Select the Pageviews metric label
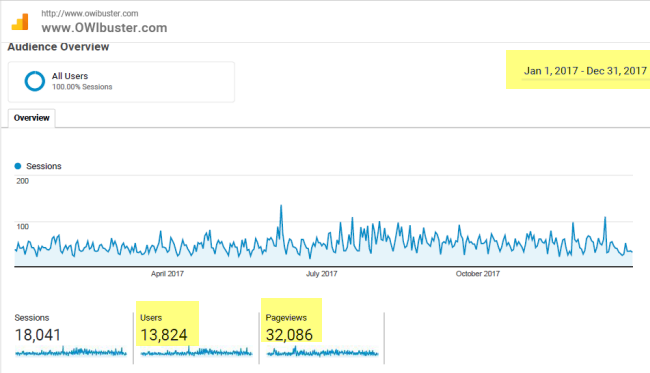The width and height of the screenshot is (650, 373). [x=286, y=318]
